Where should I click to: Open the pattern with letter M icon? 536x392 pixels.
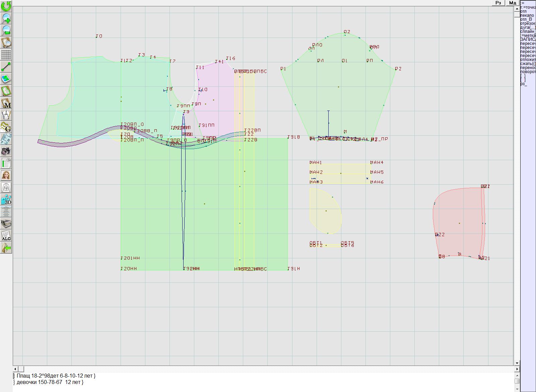pyautogui.click(x=6, y=103)
